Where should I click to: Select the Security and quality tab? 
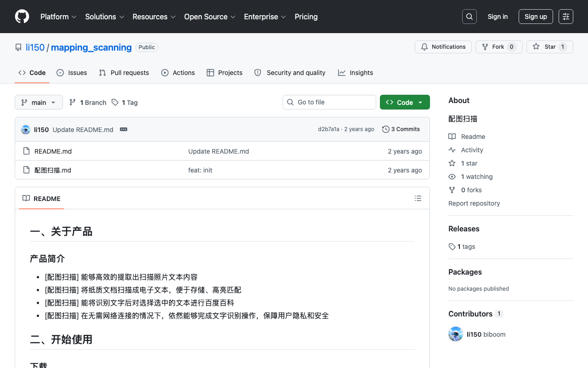point(290,73)
